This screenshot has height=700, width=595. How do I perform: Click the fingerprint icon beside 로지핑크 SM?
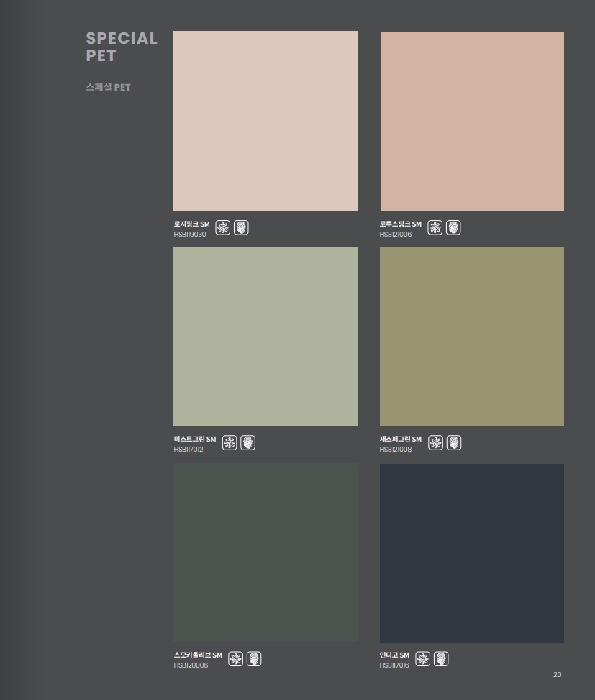[241, 227]
